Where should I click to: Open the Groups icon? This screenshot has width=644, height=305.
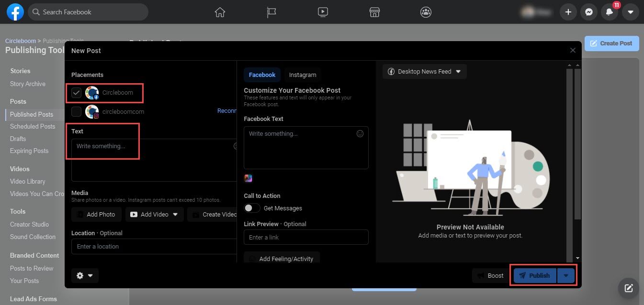tap(426, 12)
